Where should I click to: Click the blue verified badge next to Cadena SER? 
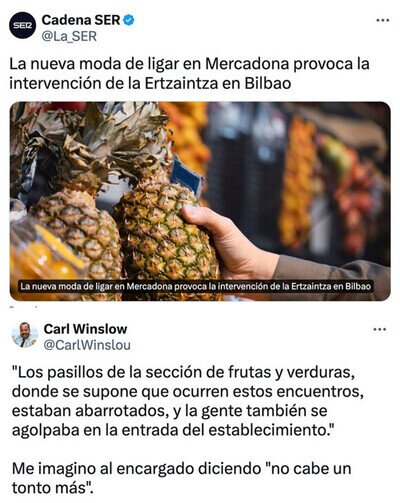129,20
